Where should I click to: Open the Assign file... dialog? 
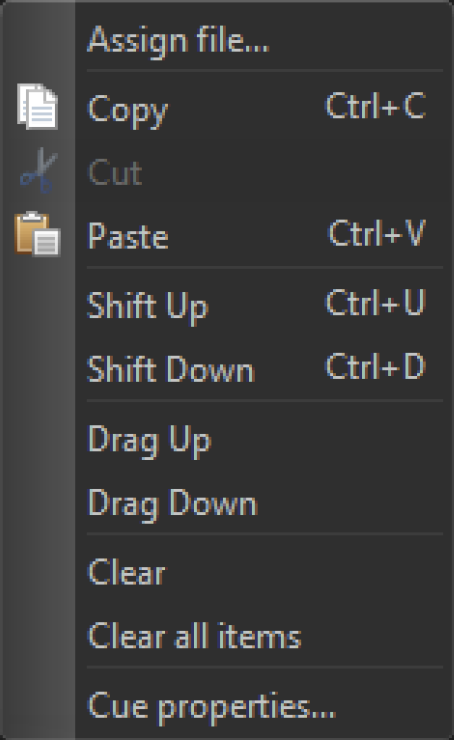[x=178, y=41]
